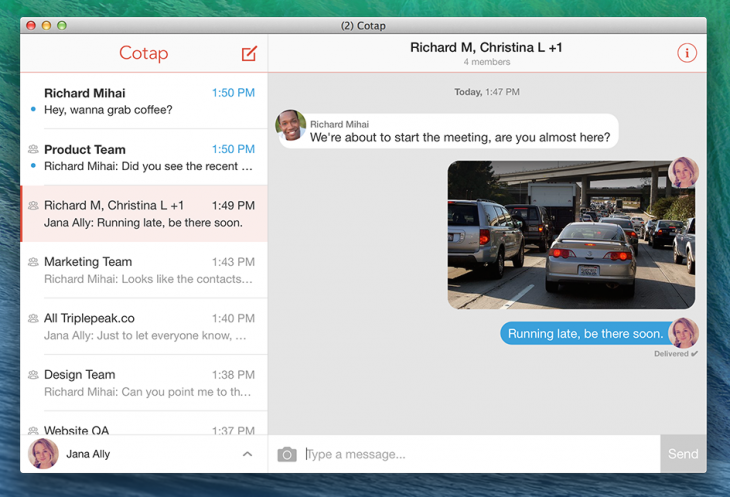Click the green zoom button on the Cotap window

62,26
